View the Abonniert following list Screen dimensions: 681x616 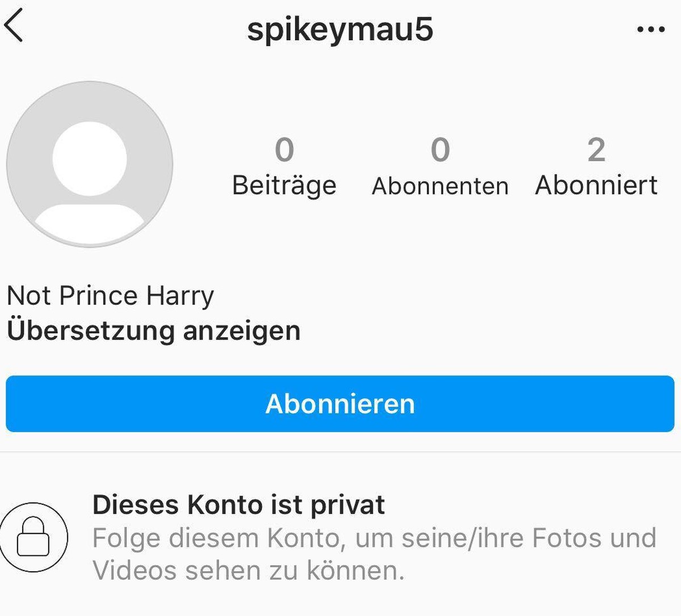pos(596,167)
